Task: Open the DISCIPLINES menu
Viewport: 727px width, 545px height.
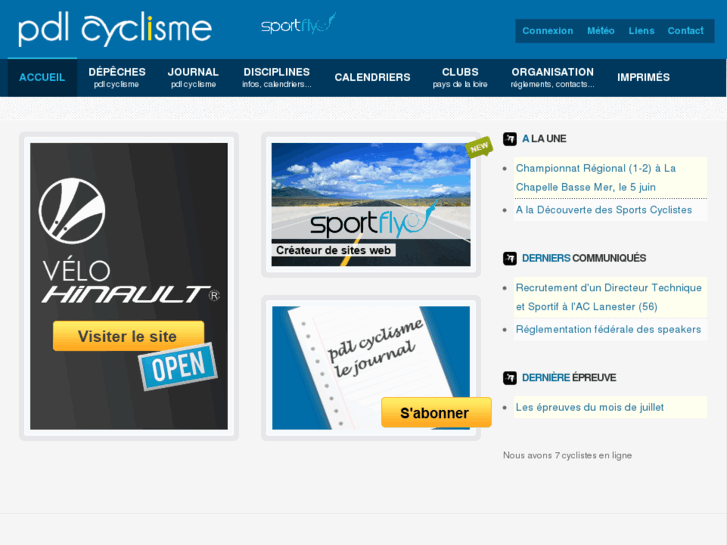Action: point(277,77)
